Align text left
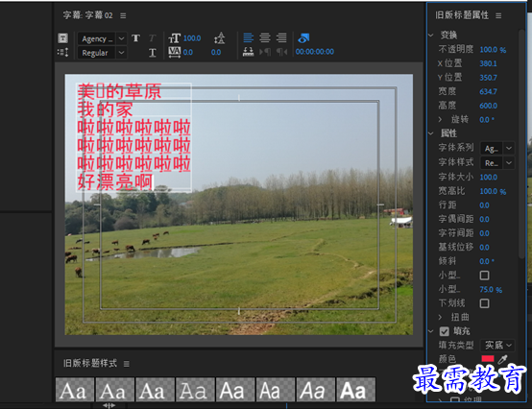The image size is (532, 409). click(x=249, y=37)
